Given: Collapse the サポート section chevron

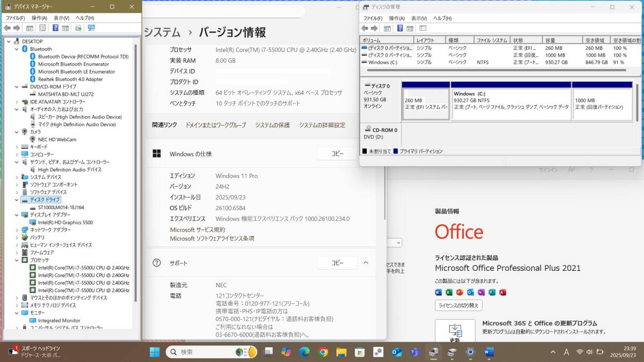Looking at the screenshot, I should coord(366,263).
